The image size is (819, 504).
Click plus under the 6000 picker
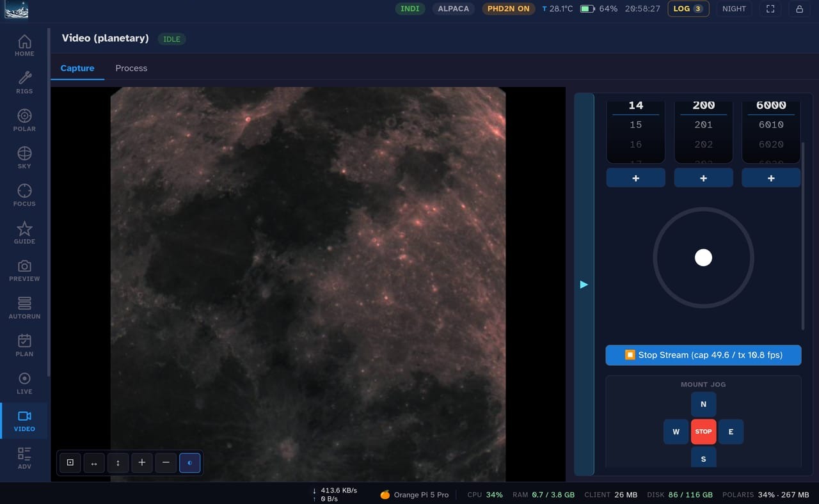click(771, 178)
